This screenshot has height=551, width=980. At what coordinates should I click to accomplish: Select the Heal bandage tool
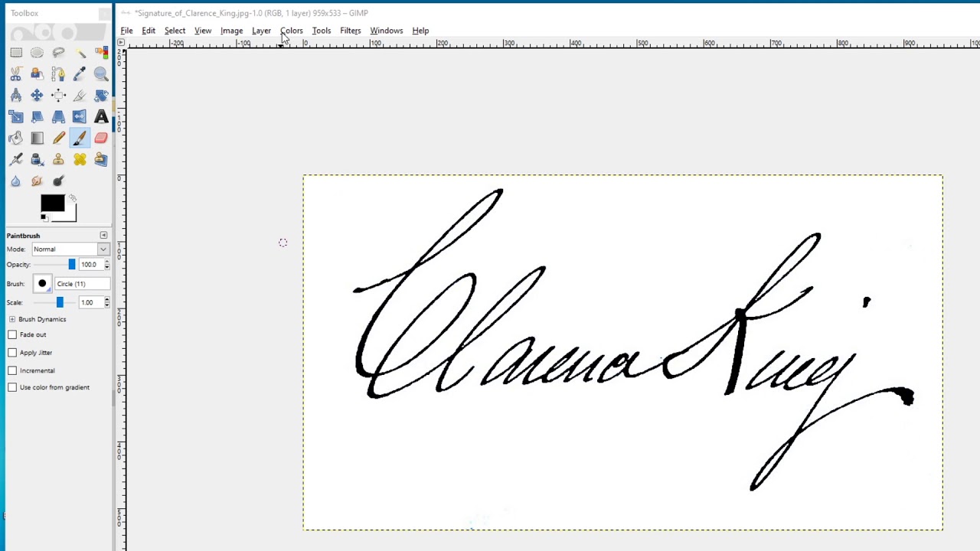click(x=80, y=160)
